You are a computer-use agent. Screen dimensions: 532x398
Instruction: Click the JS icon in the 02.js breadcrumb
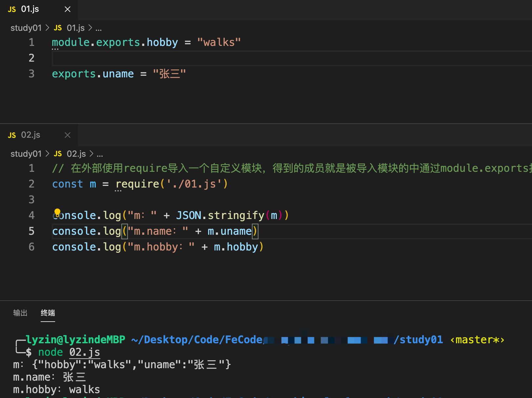click(58, 154)
